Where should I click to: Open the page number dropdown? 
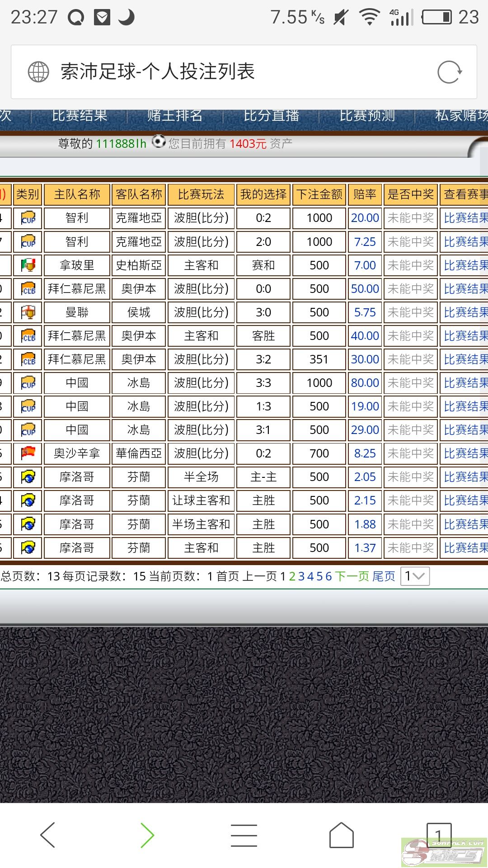click(x=415, y=576)
